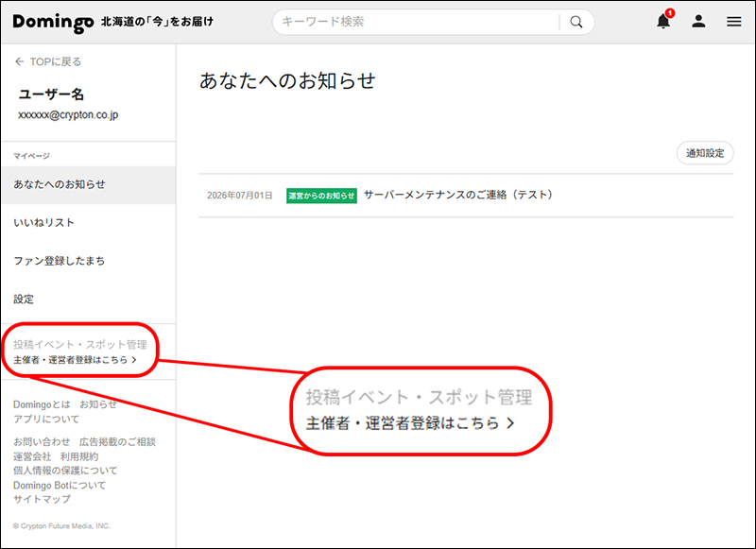Open the アプリについて footer link

46,419
